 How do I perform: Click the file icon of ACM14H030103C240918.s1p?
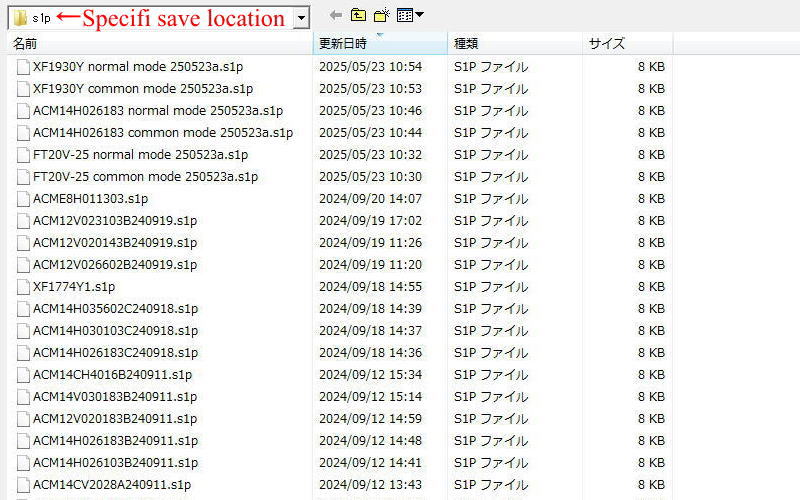coord(23,331)
